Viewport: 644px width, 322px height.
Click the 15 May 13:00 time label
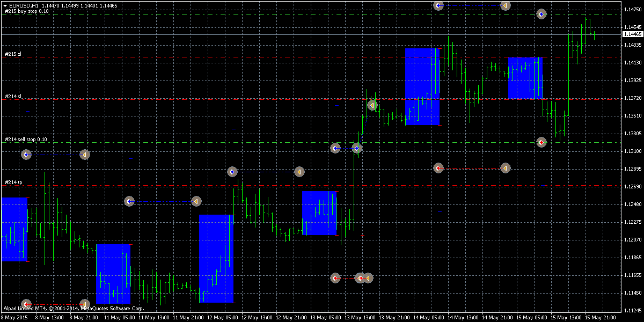click(566, 317)
